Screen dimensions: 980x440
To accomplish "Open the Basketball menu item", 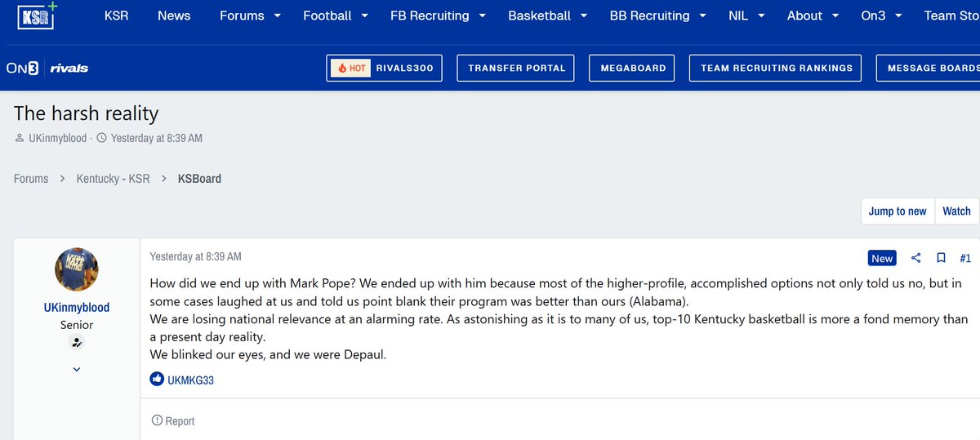I will coord(539,16).
